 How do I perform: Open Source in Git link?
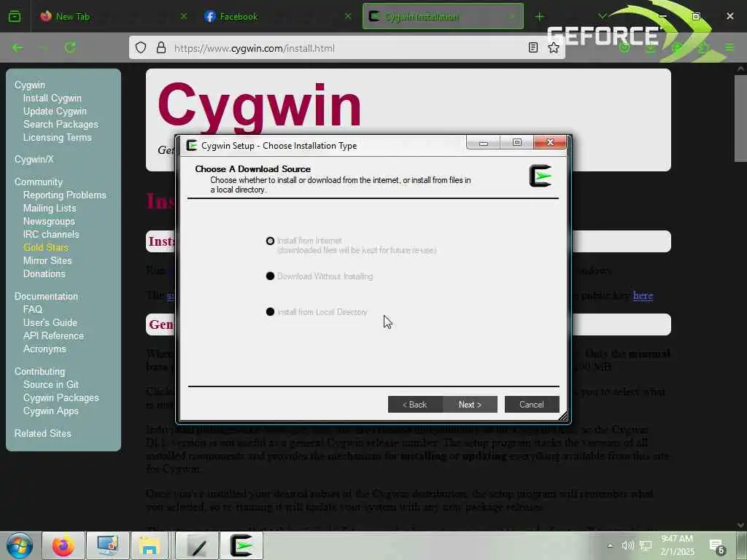[51, 384]
